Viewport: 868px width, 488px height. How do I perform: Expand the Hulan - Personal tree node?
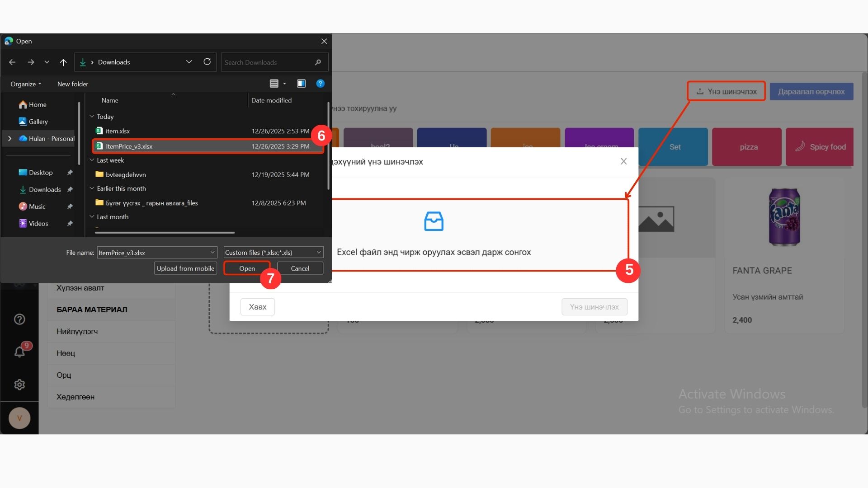(x=9, y=139)
